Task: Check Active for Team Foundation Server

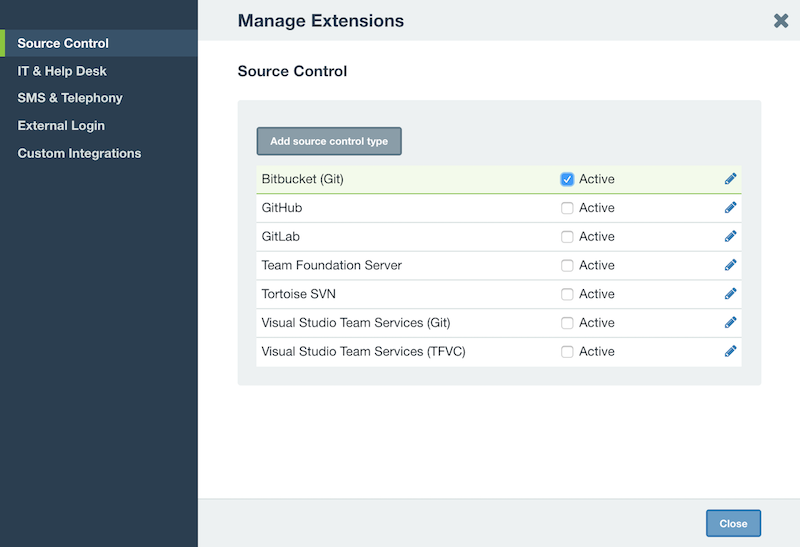Action: (x=567, y=265)
